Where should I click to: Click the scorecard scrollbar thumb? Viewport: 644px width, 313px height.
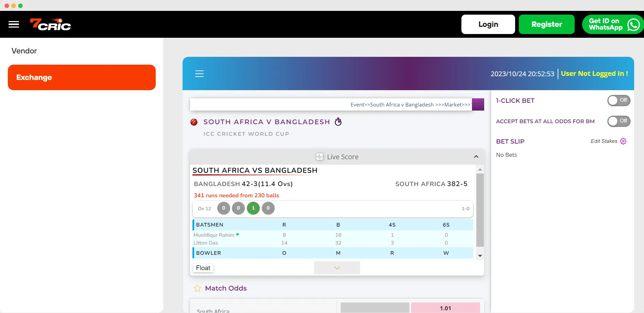(x=480, y=210)
